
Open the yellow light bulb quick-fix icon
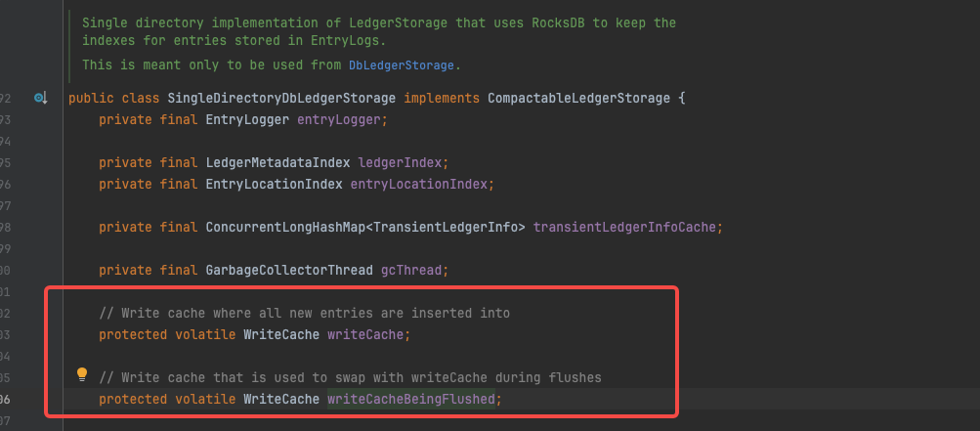[82, 374]
